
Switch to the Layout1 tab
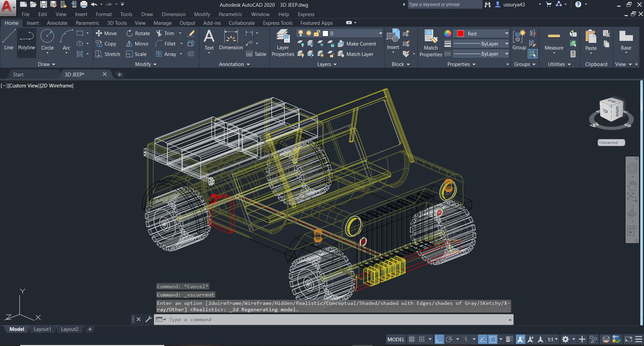pyautogui.click(x=42, y=329)
